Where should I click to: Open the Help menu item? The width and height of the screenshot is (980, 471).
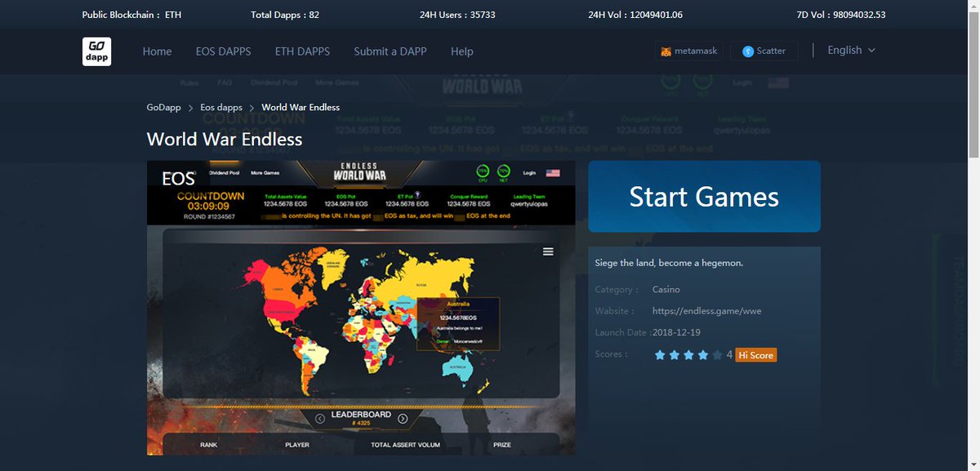[461, 51]
